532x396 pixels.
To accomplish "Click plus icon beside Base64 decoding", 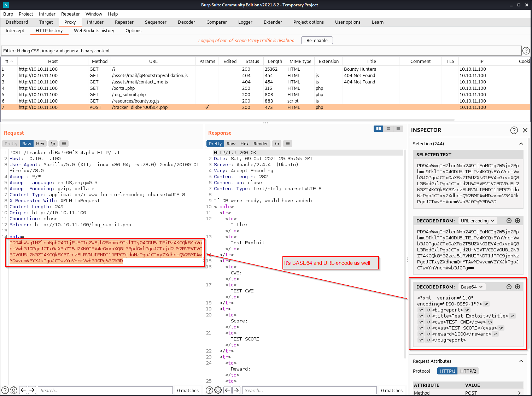I will [518, 287].
